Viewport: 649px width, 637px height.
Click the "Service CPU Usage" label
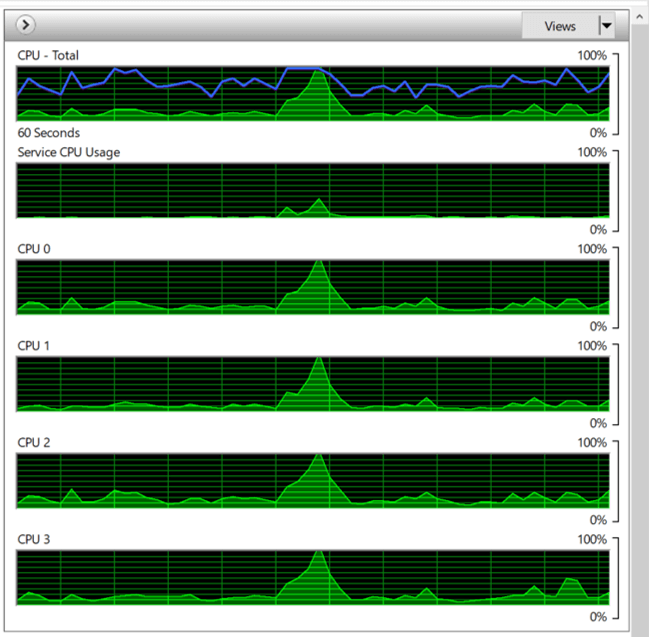pyautogui.click(x=68, y=152)
